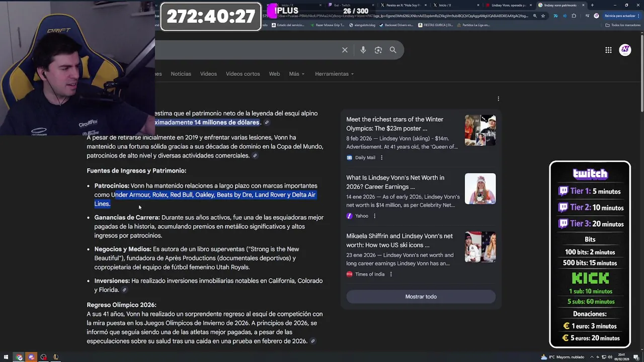Switch to Videos cortos results tab
644x362 pixels.
(243, 74)
